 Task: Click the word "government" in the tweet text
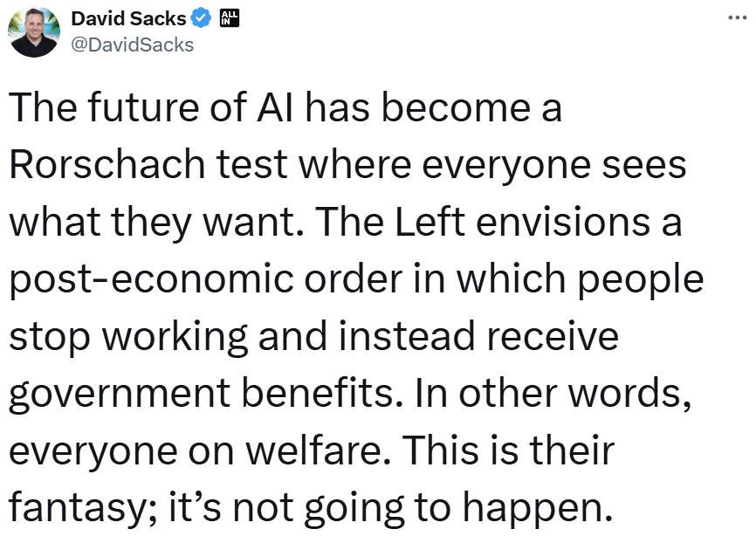click(120, 395)
